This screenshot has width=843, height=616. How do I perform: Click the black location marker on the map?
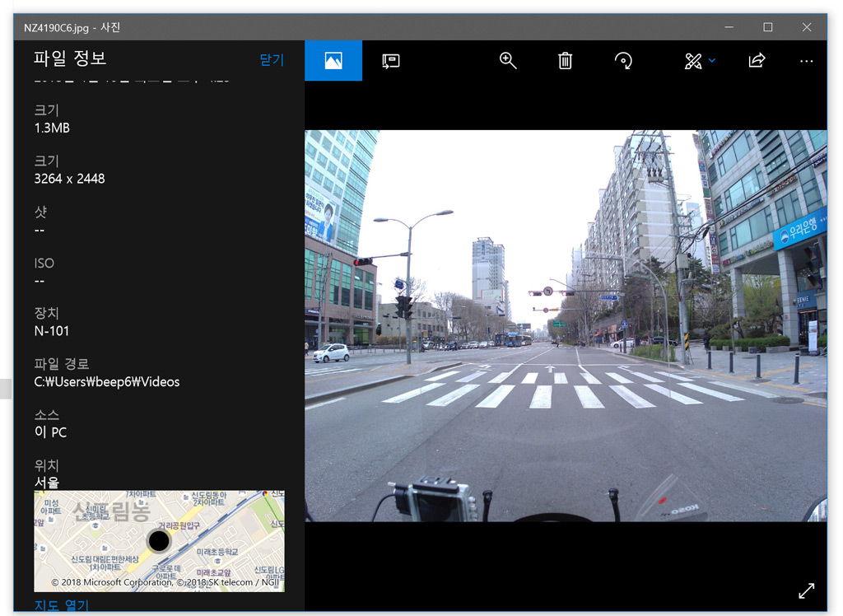click(x=158, y=540)
